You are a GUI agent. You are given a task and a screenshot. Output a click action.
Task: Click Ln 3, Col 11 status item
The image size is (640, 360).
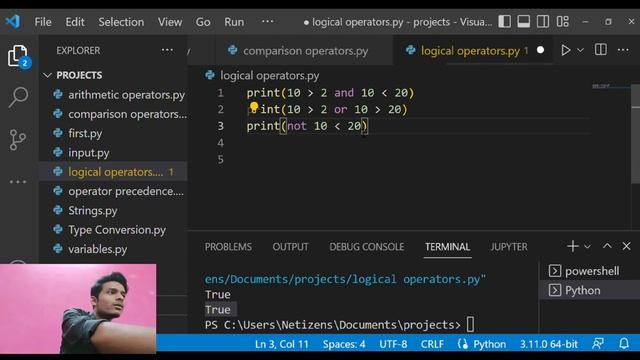(282, 344)
